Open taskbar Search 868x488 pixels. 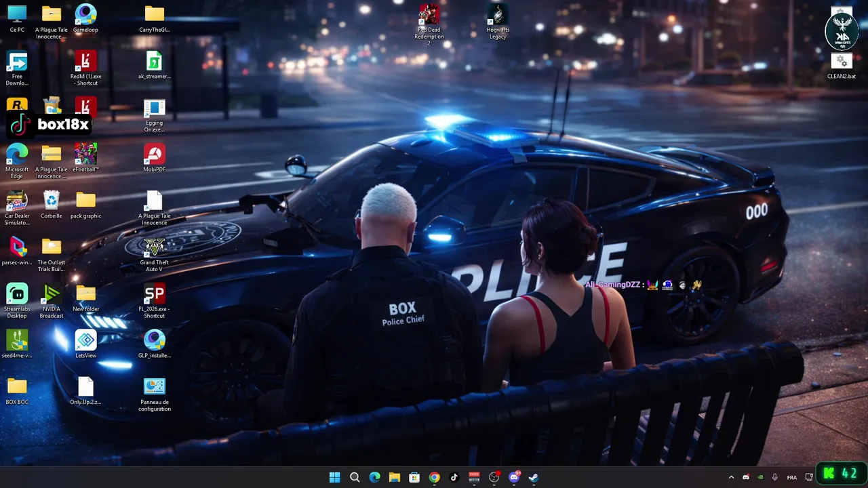click(355, 477)
